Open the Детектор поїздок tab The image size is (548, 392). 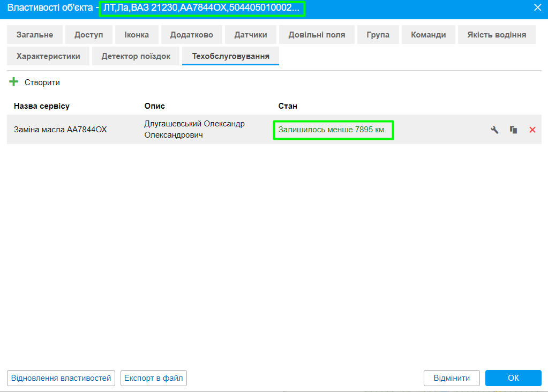(136, 56)
